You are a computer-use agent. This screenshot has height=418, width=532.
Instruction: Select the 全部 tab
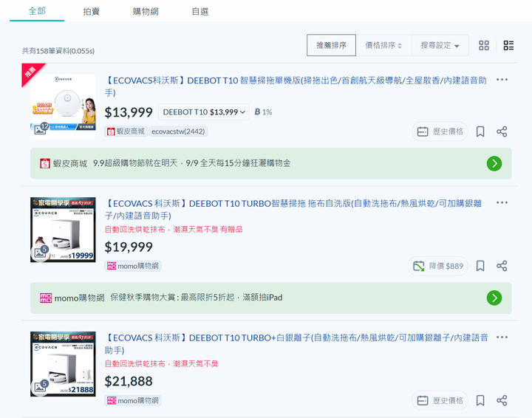point(37,11)
